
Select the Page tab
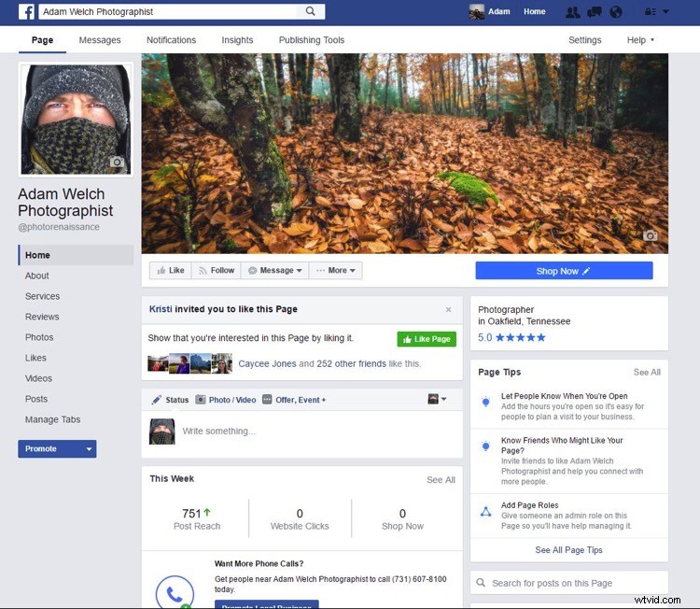(x=42, y=40)
